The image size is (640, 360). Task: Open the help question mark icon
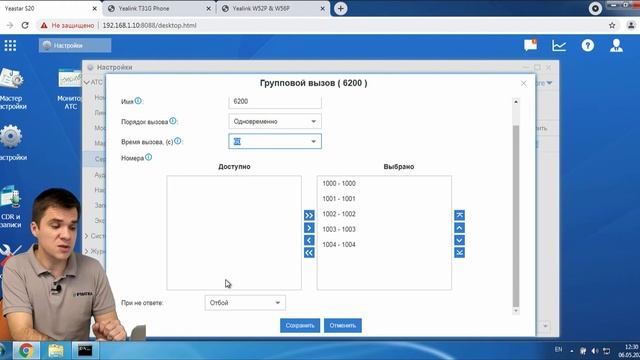pos(588,45)
